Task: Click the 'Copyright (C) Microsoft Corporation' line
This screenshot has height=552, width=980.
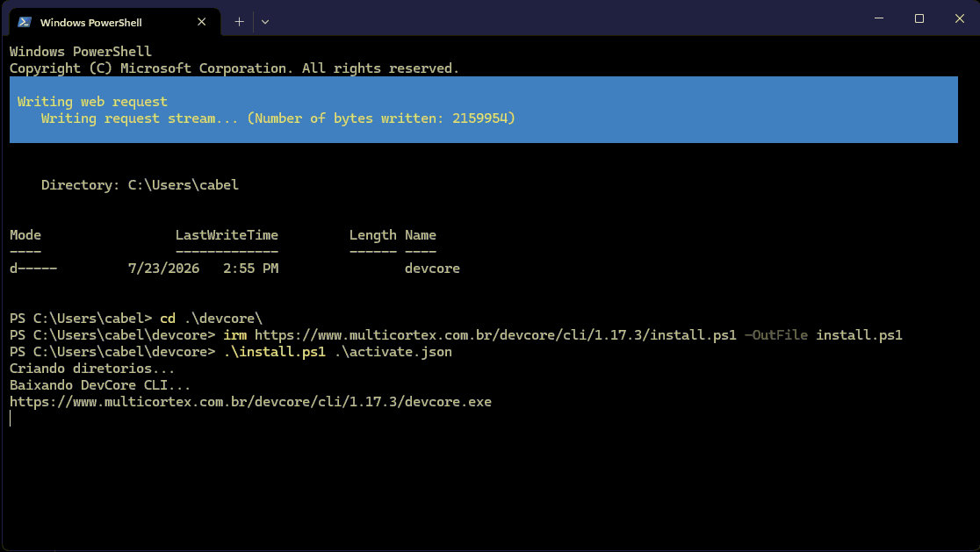Action: [x=234, y=68]
